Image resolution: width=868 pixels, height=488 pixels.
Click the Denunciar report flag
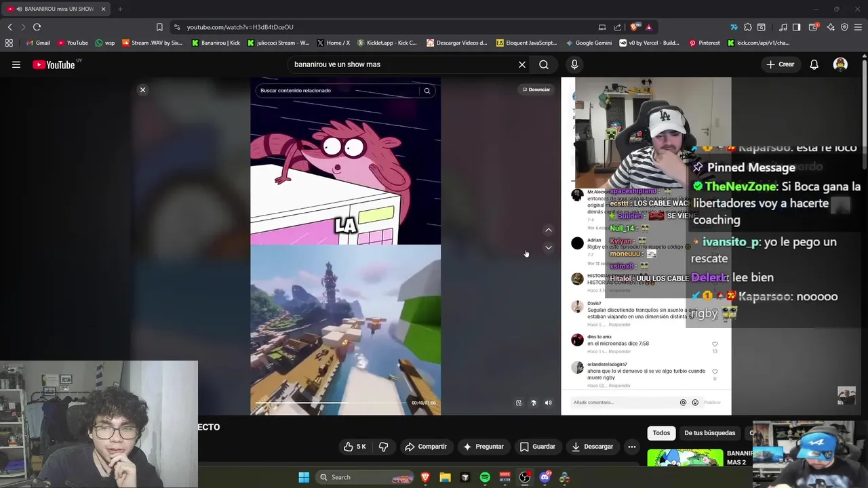point(536,89)
